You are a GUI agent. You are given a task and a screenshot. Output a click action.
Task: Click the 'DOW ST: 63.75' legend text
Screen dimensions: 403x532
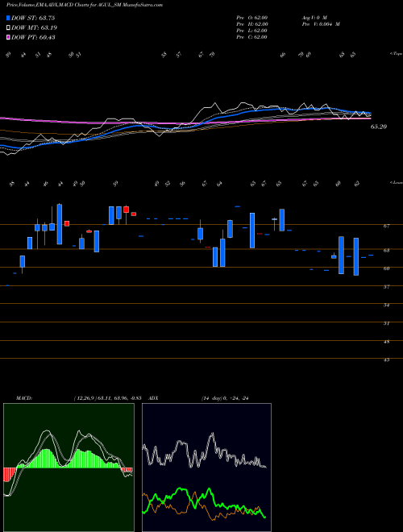[33, 18]
